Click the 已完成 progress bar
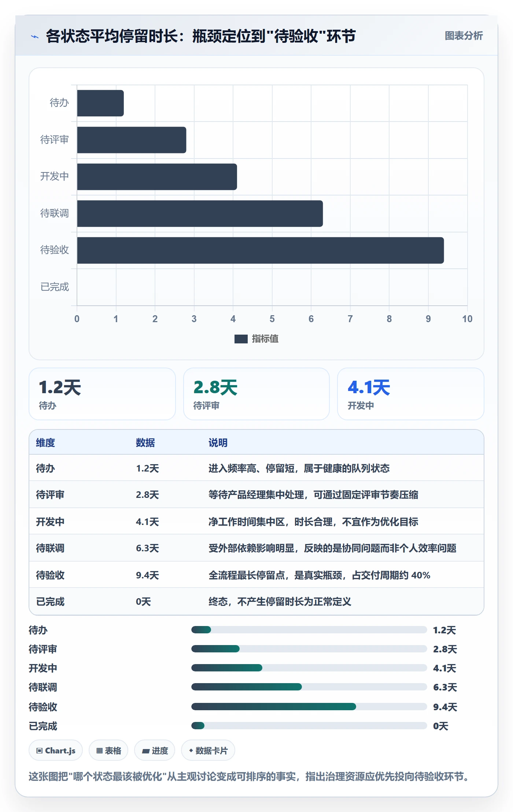The height and width of the screenshot is (812, 513). 309,726
